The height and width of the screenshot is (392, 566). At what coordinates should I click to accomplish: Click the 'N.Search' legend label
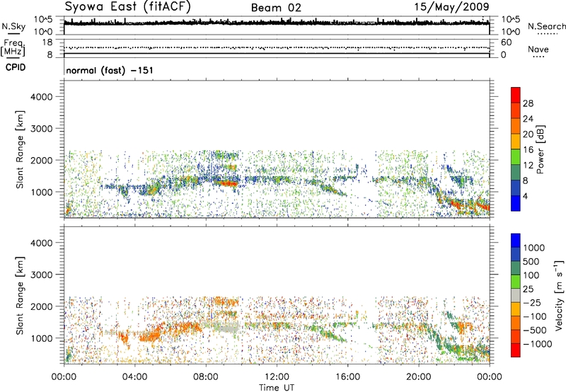(x=546, y=26)
